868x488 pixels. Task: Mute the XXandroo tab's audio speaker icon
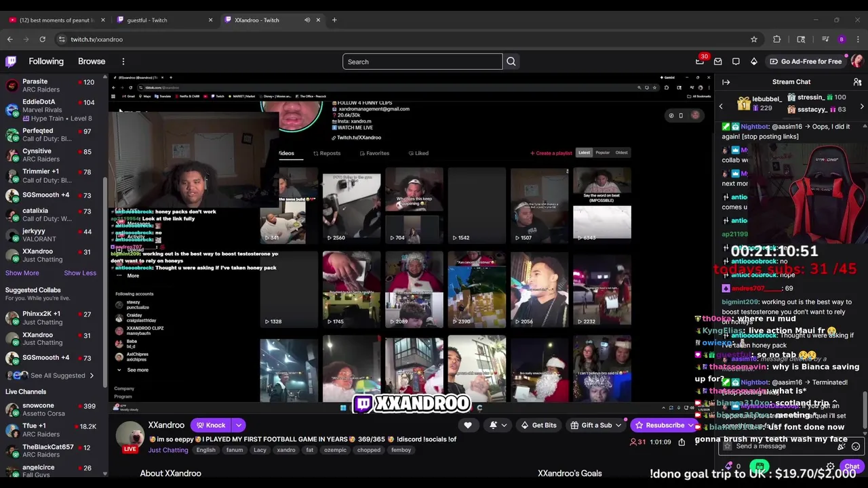tap(307, 20)
